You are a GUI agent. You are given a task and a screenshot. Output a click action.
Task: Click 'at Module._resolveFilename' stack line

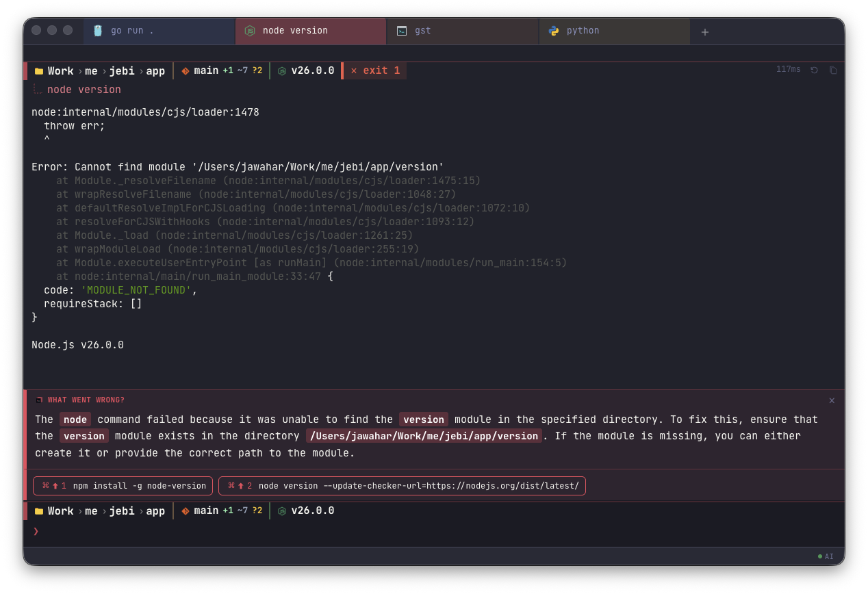tap(268, 181)
